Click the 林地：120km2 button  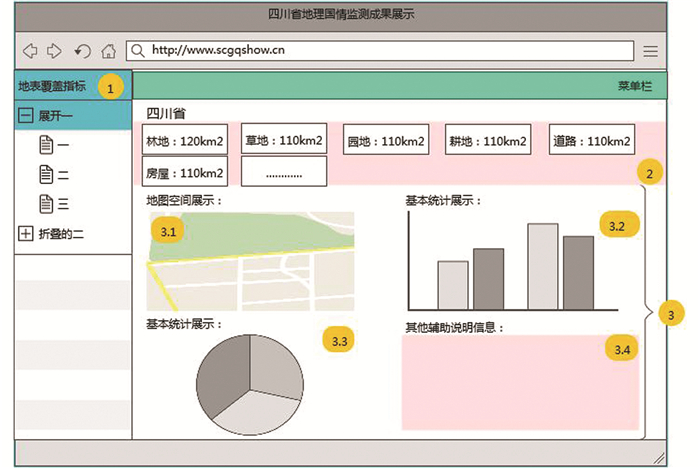(x=187, y=141)
